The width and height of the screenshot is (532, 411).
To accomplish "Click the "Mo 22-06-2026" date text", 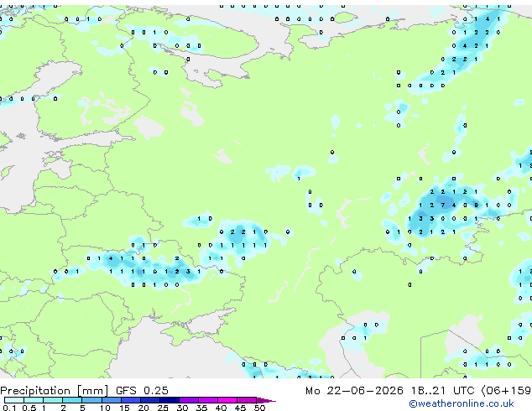I will (x=354, y=390).
